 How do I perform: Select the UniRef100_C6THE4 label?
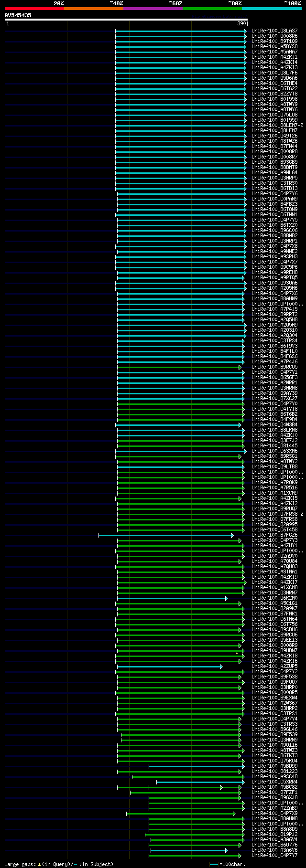pyautogui.click(x=274, y=84)
